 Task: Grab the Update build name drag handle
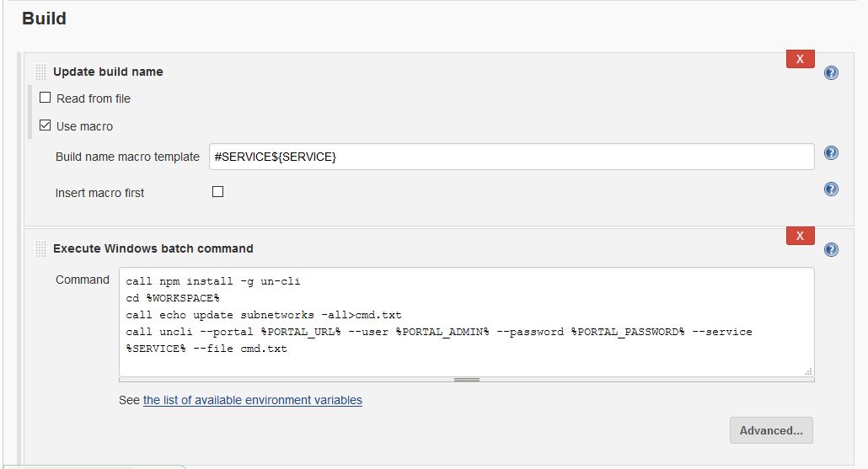[x=40, y=72]
